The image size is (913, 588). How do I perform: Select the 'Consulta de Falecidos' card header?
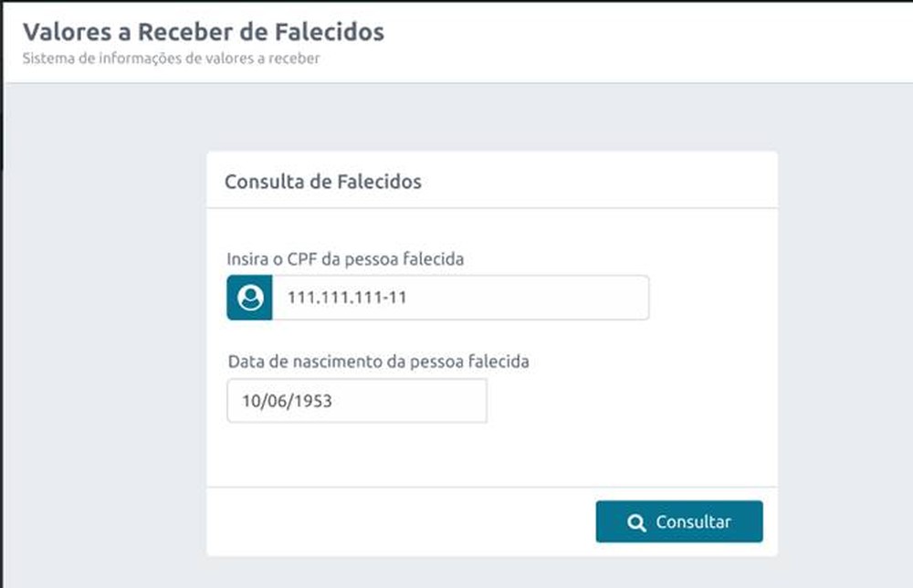click(x=492, y=180)
